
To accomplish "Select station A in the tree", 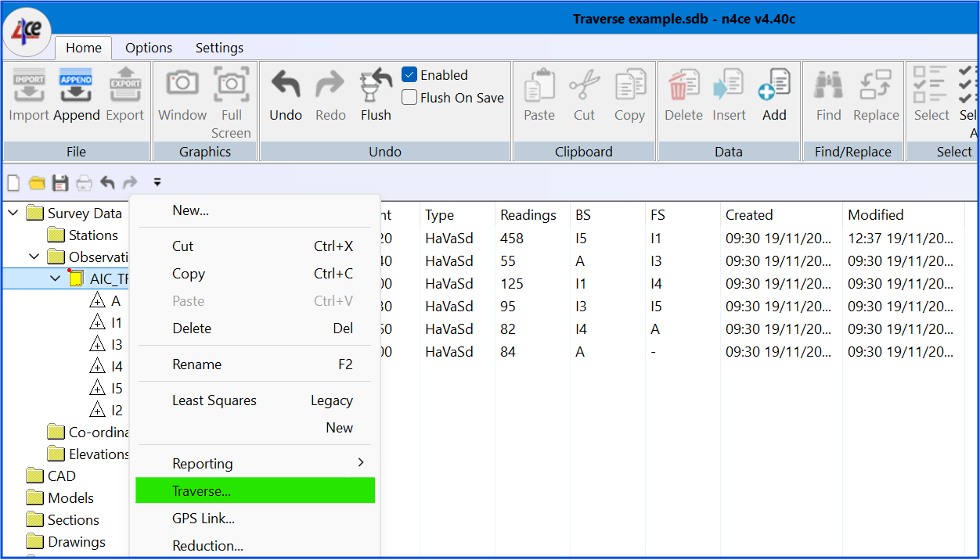I will [106, 300].
